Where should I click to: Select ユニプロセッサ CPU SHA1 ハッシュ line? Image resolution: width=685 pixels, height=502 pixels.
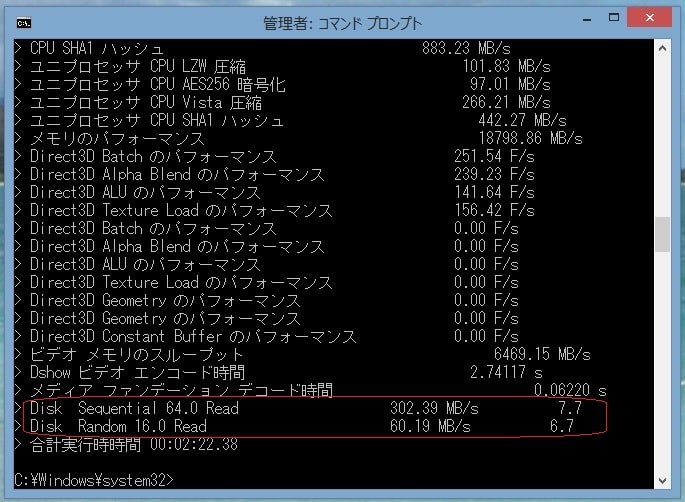tap(157, 120)
